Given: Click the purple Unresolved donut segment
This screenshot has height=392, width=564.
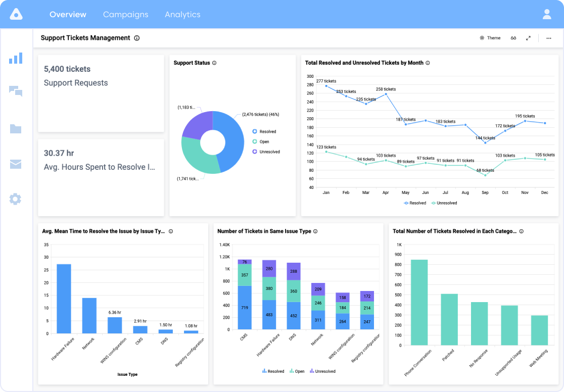Looking at the screenshot, I should (198, 123).
